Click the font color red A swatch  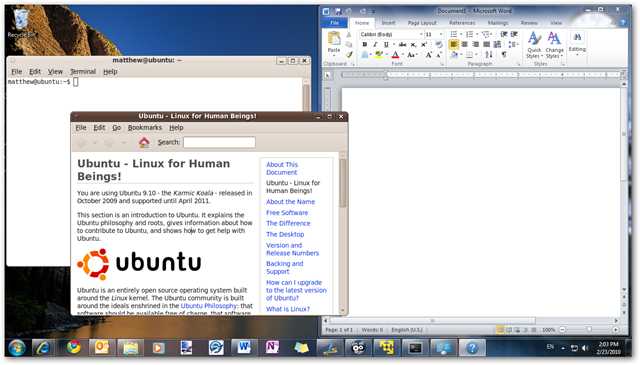point(395,55)
